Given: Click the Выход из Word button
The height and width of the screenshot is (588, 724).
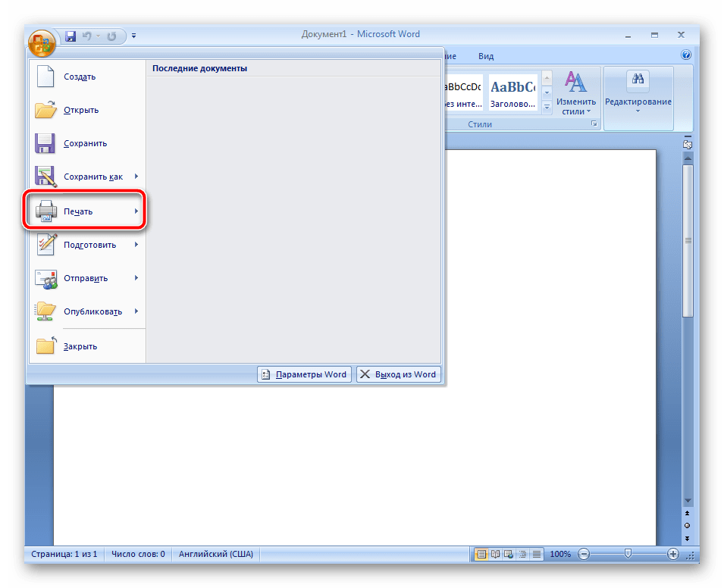Looking at the screenshot, I should 399,374.
